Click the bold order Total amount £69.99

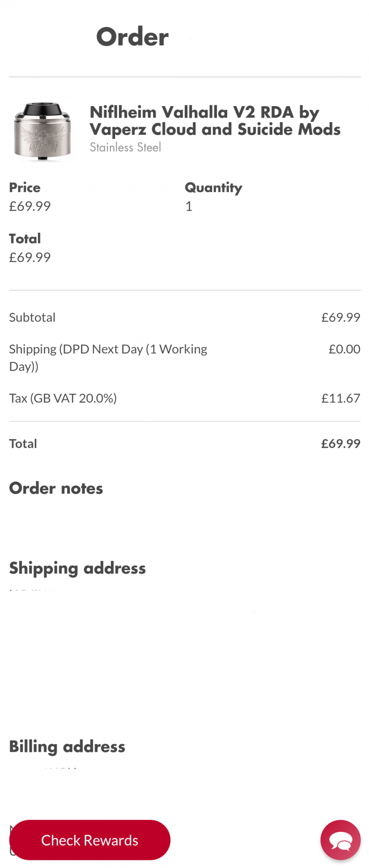340,443
